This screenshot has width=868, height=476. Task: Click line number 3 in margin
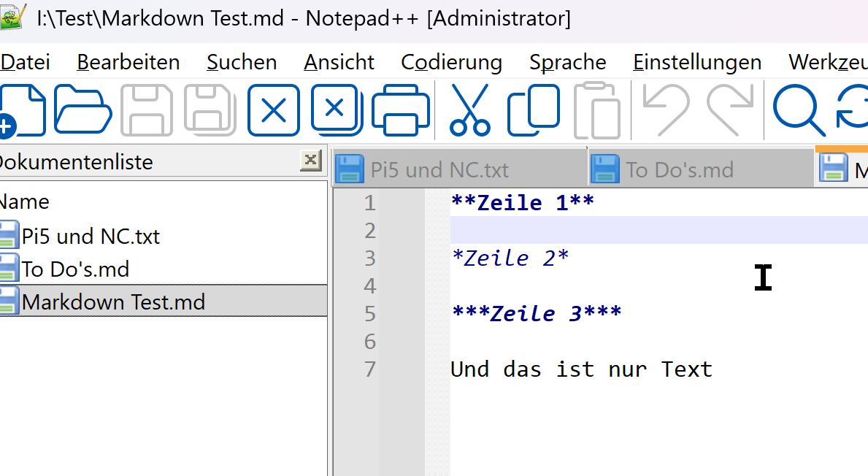pyautogui.click(x=370, y=258)
